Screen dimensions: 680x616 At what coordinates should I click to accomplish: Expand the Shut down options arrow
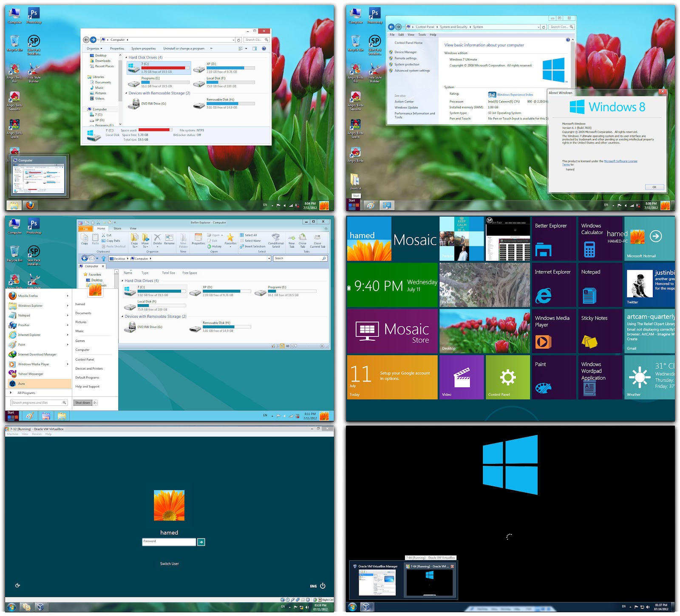click(x=95, y=403)
